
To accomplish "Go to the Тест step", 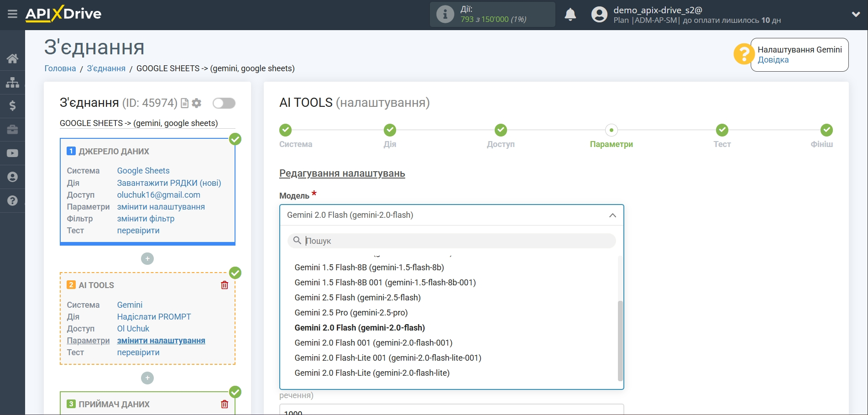I will 722,130.
